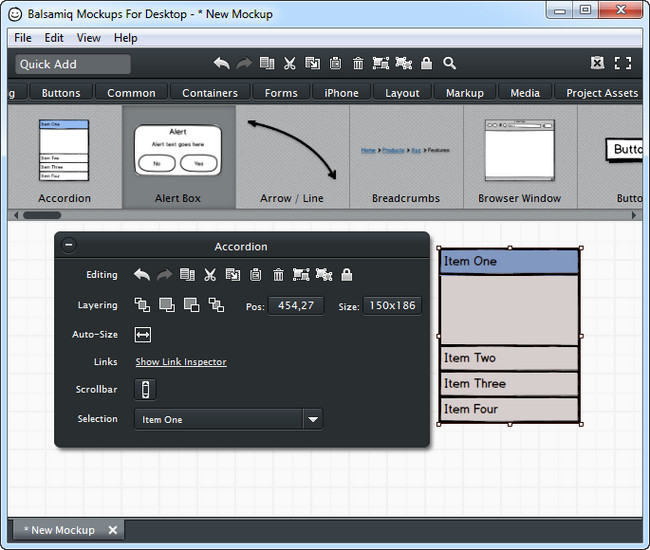650x550 pixels.
Task: Click the group icon in inspector Editing row
Action: coord(301,275)
